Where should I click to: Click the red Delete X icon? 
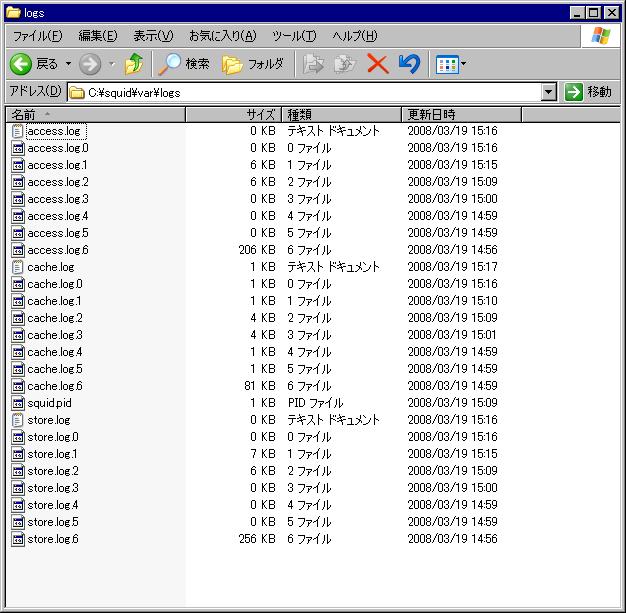click(378, 64)
